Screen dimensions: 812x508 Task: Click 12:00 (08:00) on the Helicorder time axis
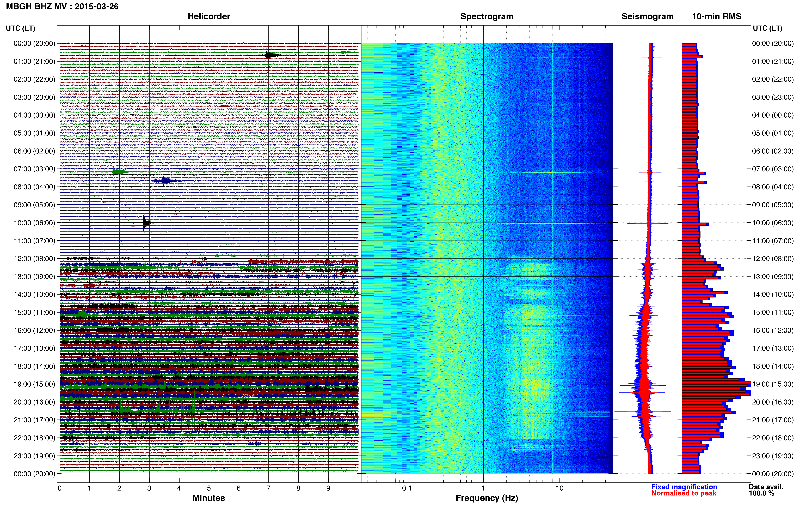(x=34, y=259)
